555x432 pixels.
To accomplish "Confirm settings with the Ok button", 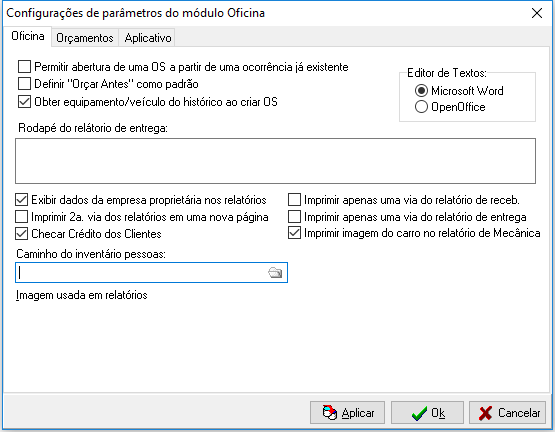I will pos(427,413).
